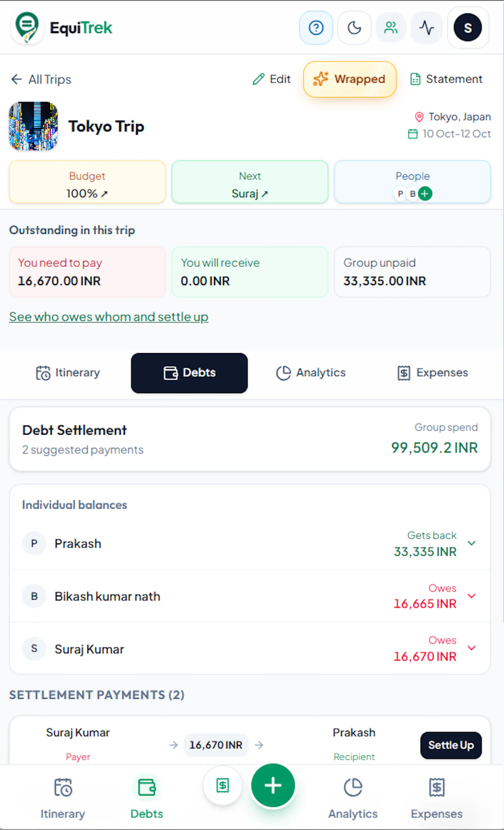Expand Suraj Kumar balance chevron

(x=472, y=648)
